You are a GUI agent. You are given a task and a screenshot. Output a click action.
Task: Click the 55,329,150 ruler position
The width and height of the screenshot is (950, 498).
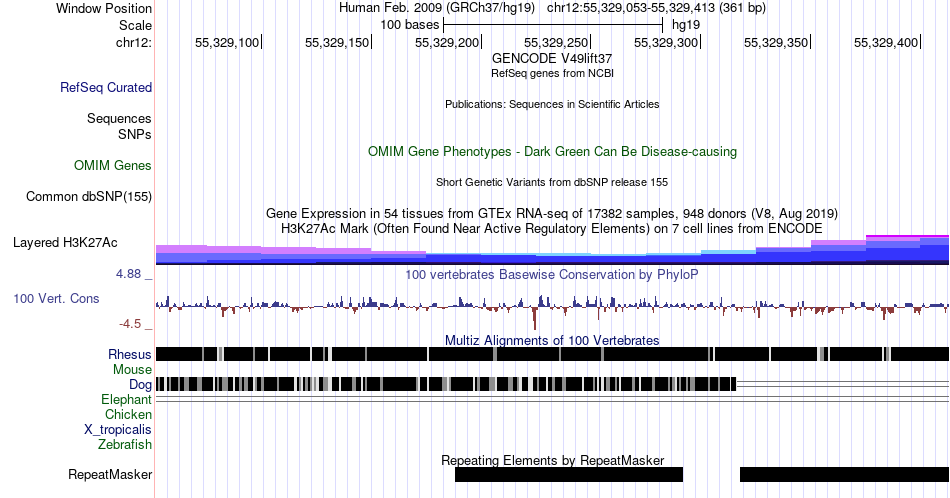[x=338, y=42]
